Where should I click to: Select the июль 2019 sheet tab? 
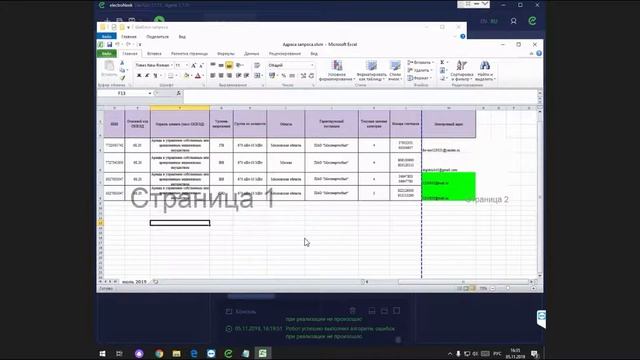[x=134, y=282]
